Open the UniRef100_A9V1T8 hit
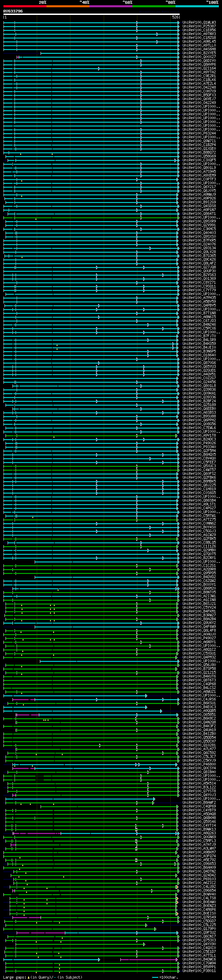The height and width of the screenshot is (980, 222). point(199,436)
